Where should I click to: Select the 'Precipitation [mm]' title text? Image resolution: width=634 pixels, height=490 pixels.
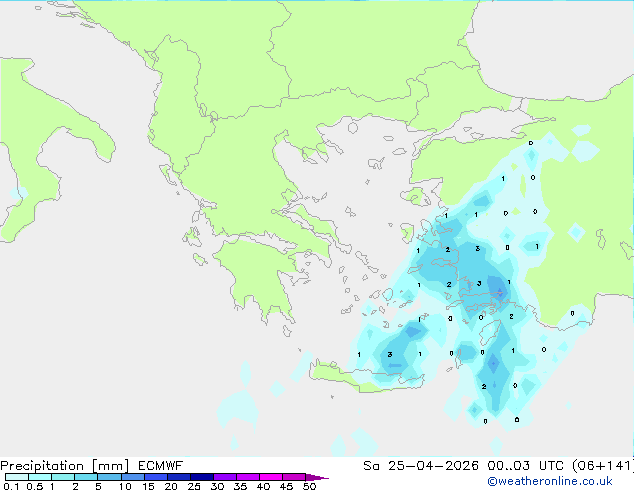click(65, 466)
